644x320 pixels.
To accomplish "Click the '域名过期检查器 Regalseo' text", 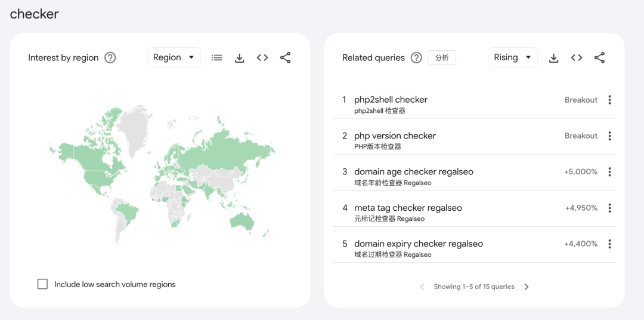I will click(x=392, y=254).
